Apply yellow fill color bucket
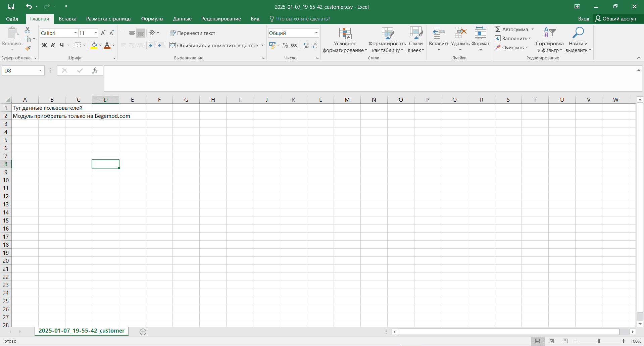This screenshot has width=644, height=346. [x=94, y=45]
